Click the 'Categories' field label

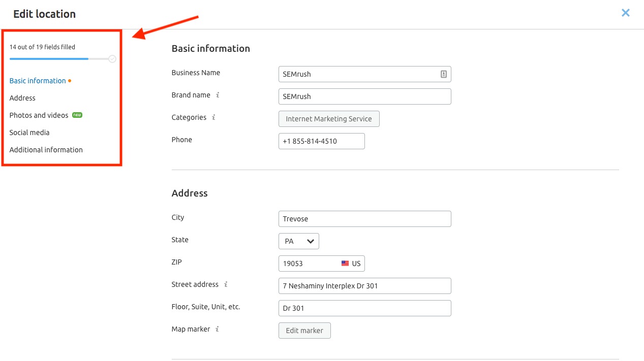[x=189, y=117]
